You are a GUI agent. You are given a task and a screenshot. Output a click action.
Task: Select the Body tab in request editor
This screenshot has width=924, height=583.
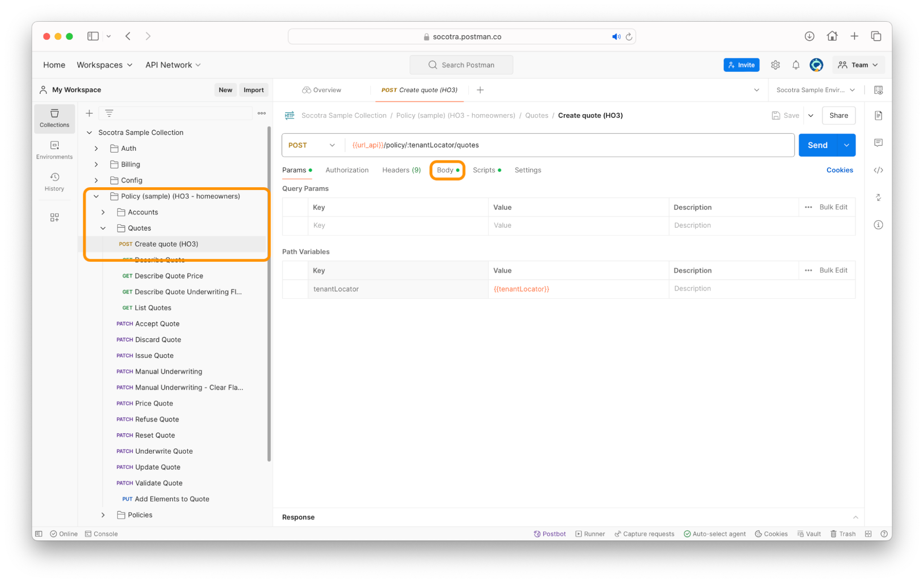pos(447,170)
